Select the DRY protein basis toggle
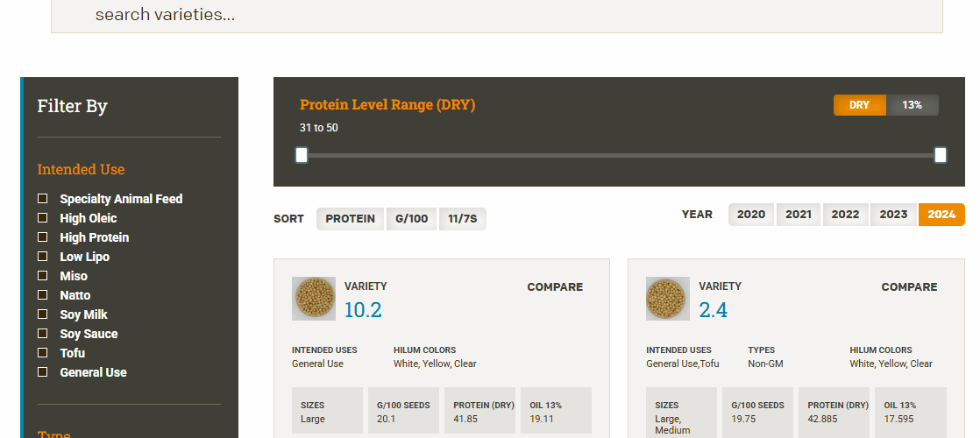Image resolution: width=980 pixels, height=438 pixels. (x=859, y=105)
